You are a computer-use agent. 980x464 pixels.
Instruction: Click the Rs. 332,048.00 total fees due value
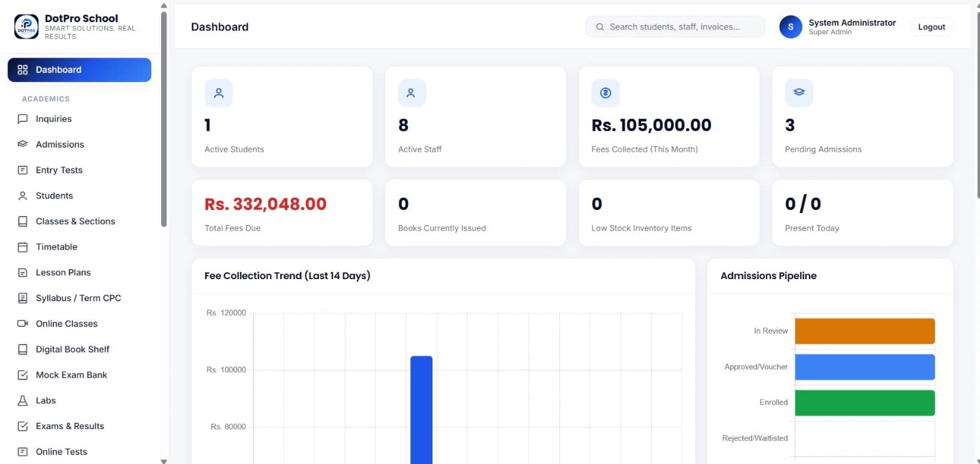(265, 204)
